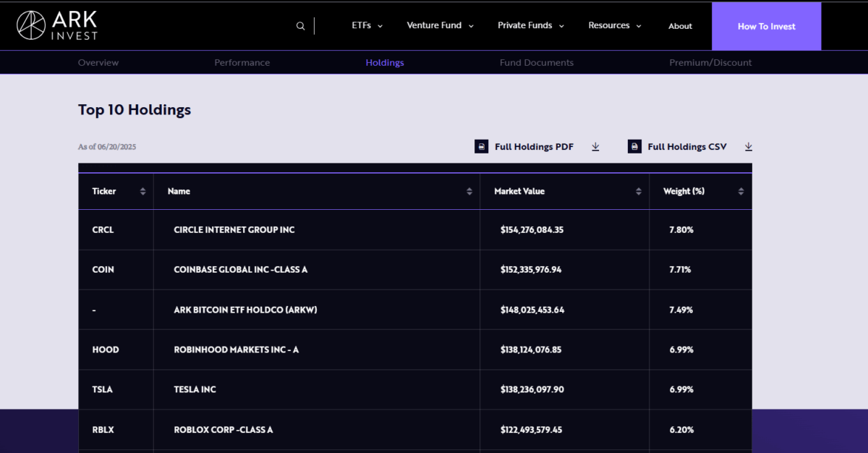The width and height of the screenshot is (868, 453).
Task: Select Robinhood Markets Inc - A name
Action: pos(237,350)
